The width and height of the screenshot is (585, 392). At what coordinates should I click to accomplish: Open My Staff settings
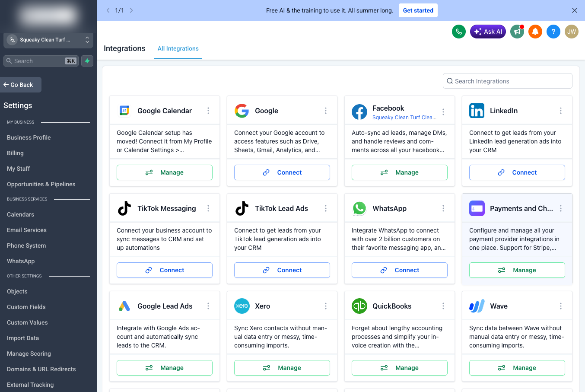click(x=19, y=169)
